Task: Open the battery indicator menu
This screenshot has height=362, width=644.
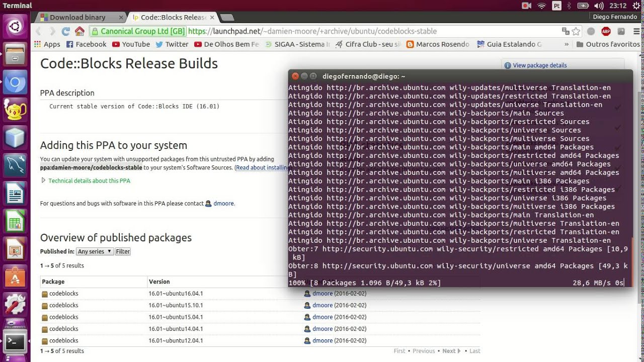Action: click(583, 6)
